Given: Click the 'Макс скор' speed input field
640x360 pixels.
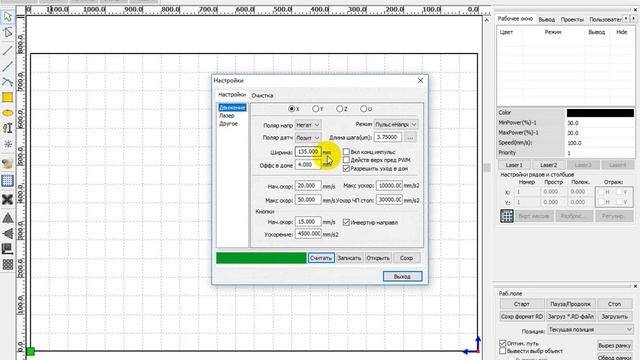Looking at the screenshot, I should [308, 200].
